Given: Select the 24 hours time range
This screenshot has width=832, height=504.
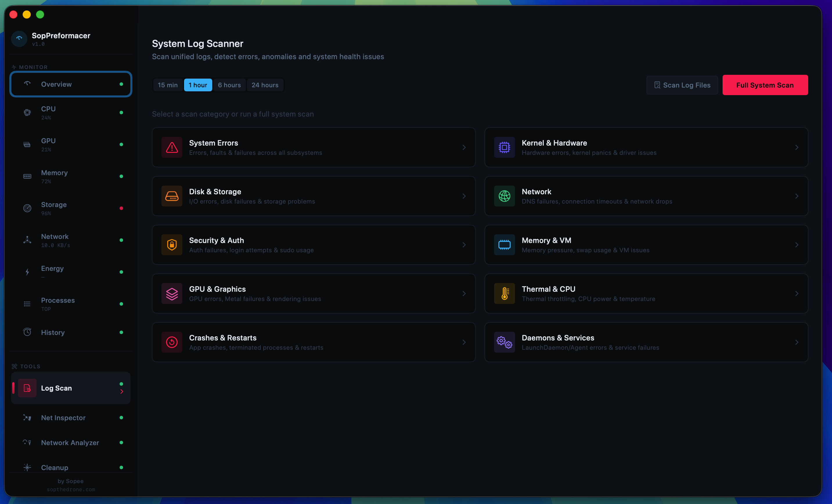Looking at the screenshot, I should (x=265, y=85).
